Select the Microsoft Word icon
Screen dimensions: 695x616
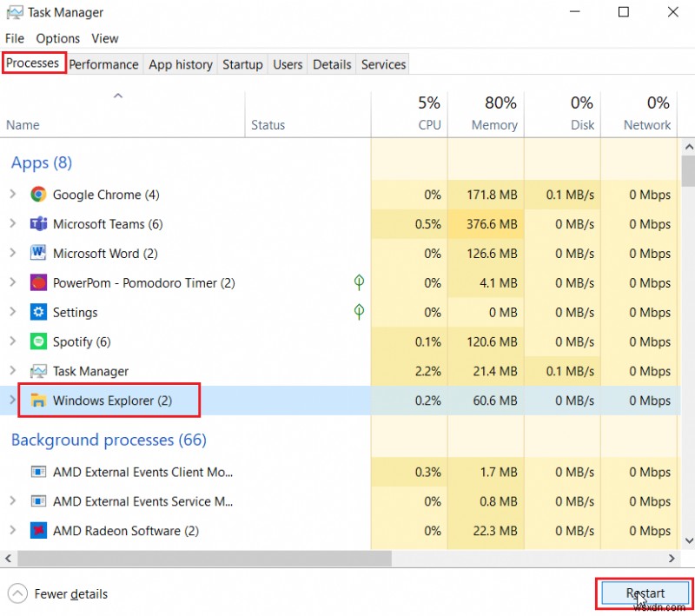38,253
